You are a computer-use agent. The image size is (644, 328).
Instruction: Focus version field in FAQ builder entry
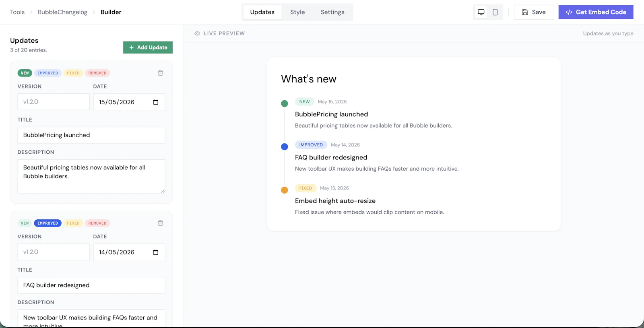click(54, 252)
